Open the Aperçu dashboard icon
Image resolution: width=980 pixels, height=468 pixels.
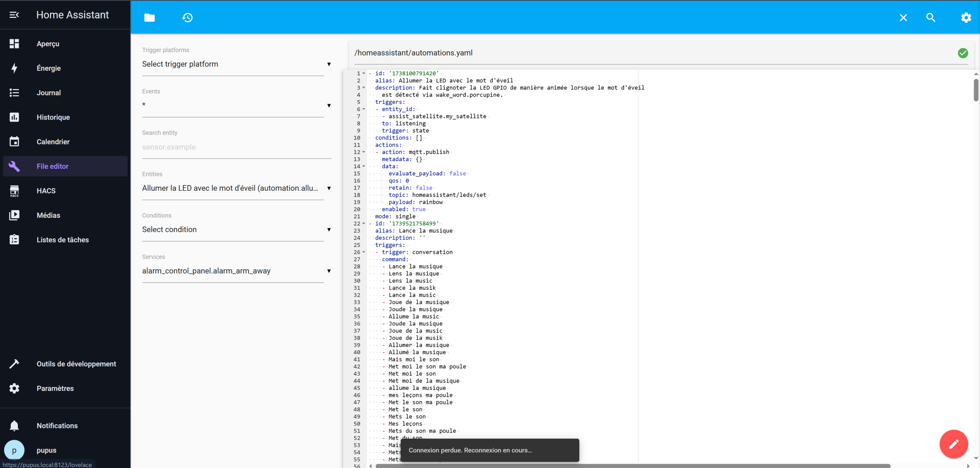tap(14, 44)
